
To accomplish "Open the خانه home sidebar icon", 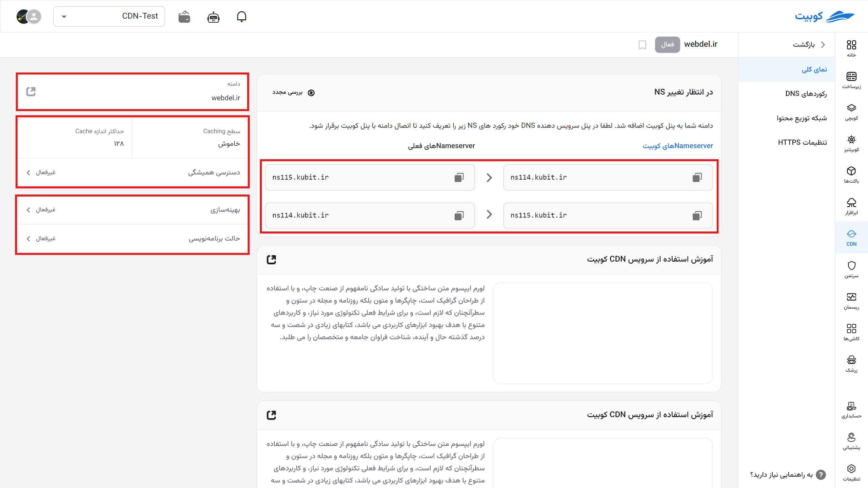I will 851,48.
